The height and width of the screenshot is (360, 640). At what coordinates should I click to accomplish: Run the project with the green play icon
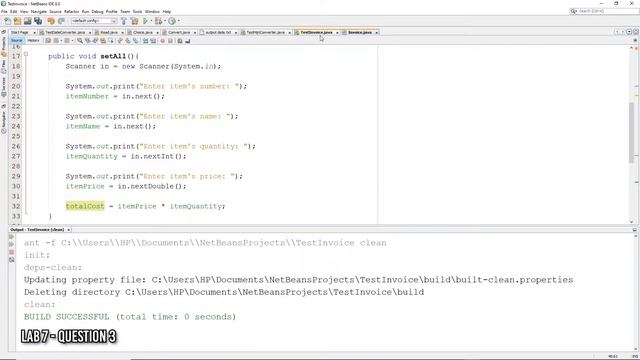pos(145,21)
